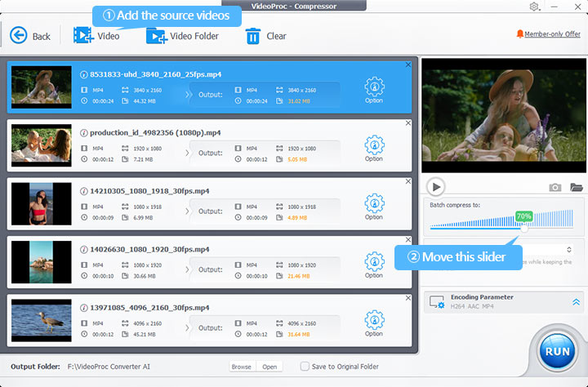588x387 pixels.
Task: Open snapshot folder icon beside camera
Action: [577, 187]
